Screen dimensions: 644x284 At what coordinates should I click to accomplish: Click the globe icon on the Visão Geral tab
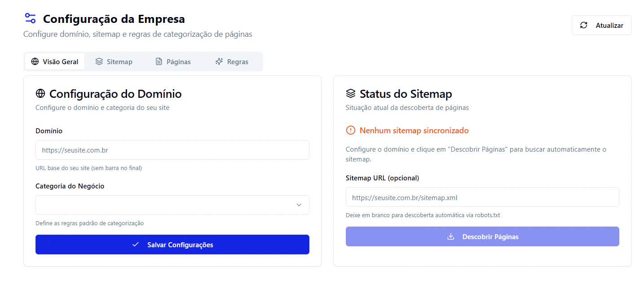pyautogui.click(x=35, y=61)
